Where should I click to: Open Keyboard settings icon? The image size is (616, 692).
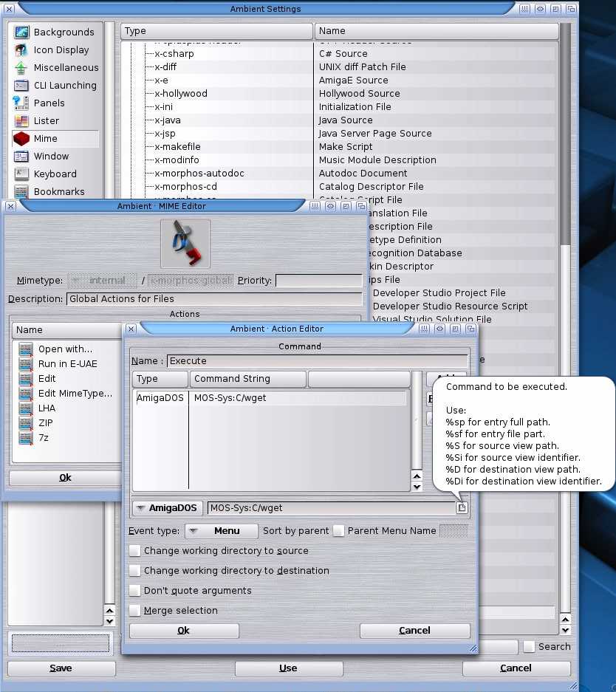coord(21,174)
